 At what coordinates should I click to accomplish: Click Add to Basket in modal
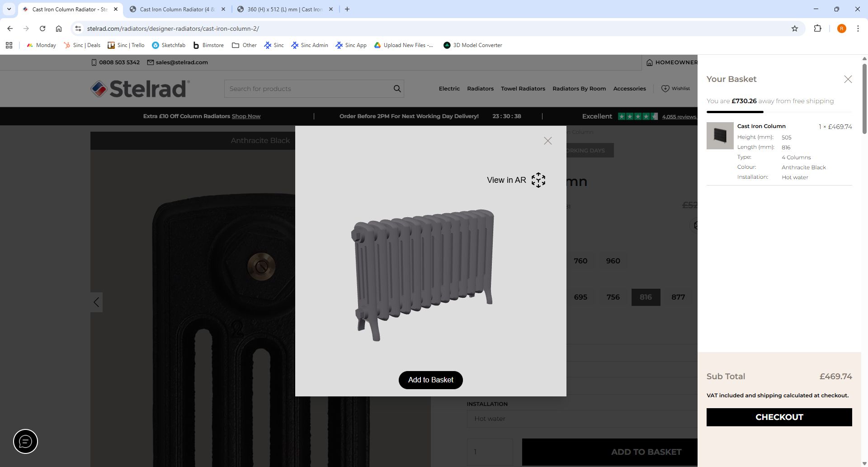pyautogui.click(x=430, y=380)
